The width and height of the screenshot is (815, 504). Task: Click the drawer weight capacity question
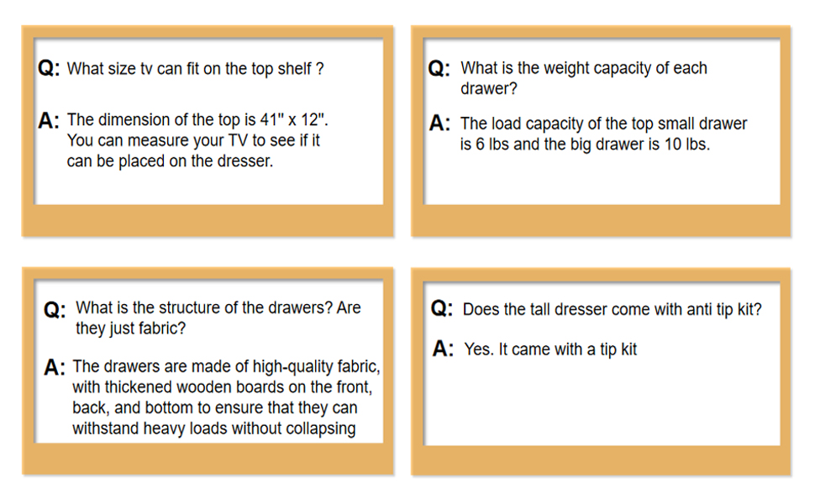(x=583, y=77)
